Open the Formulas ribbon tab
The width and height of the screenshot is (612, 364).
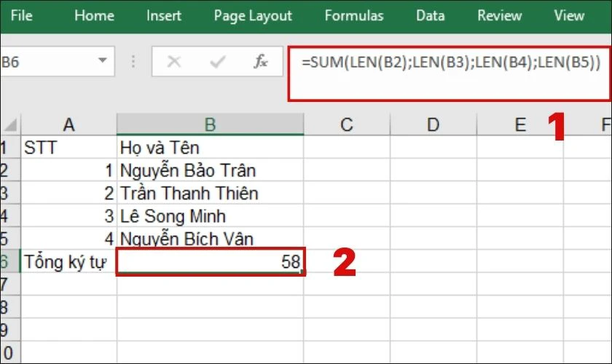pyautogui.click(x=354, y=15)
